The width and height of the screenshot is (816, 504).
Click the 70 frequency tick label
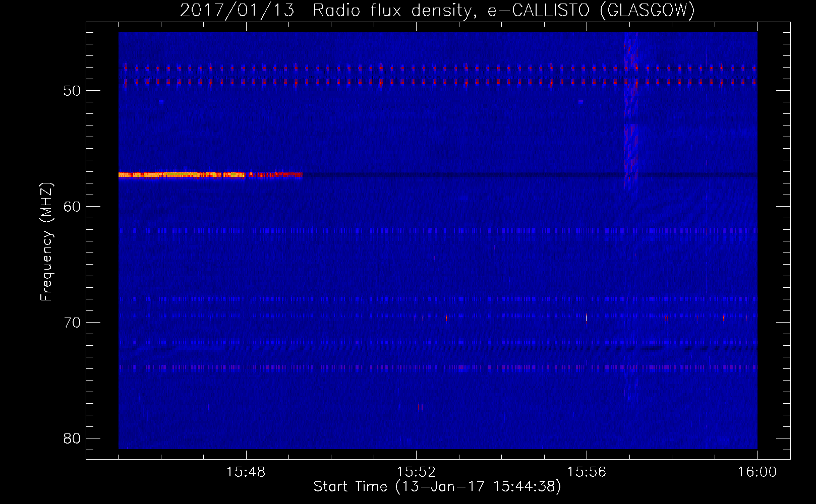click(72, 323)
